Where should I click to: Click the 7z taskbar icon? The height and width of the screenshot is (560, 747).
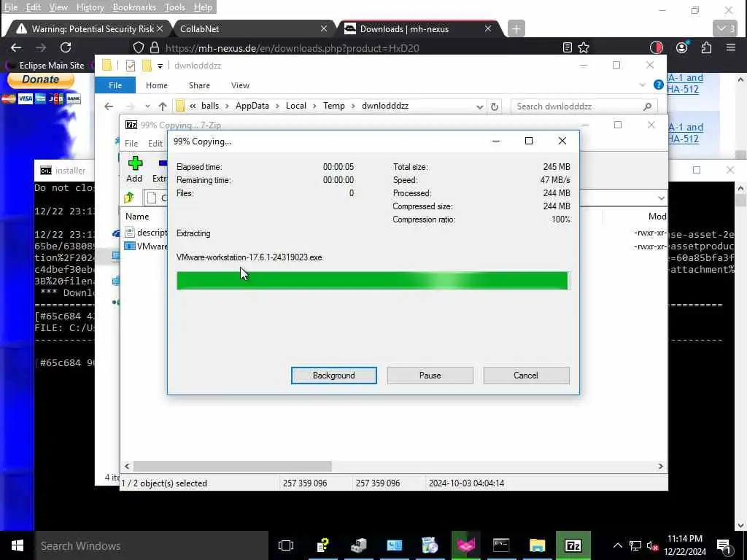pyautogui.click(x=573, y=545)
